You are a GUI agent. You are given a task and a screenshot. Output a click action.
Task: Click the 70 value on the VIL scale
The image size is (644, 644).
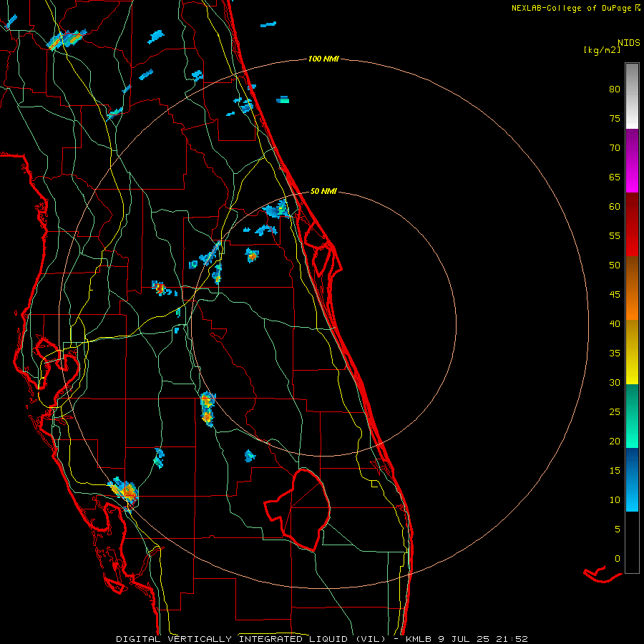coord(615,148)
